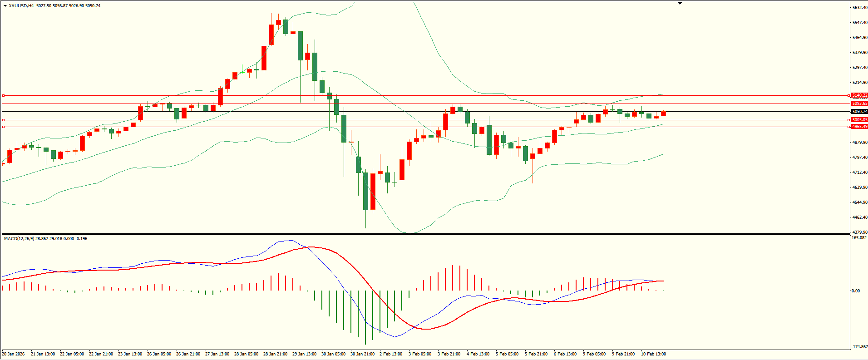The width and height of the screenshot is (868, 360).
Task: Click the black 5050.74 current price label
Action: click(859, 111)
